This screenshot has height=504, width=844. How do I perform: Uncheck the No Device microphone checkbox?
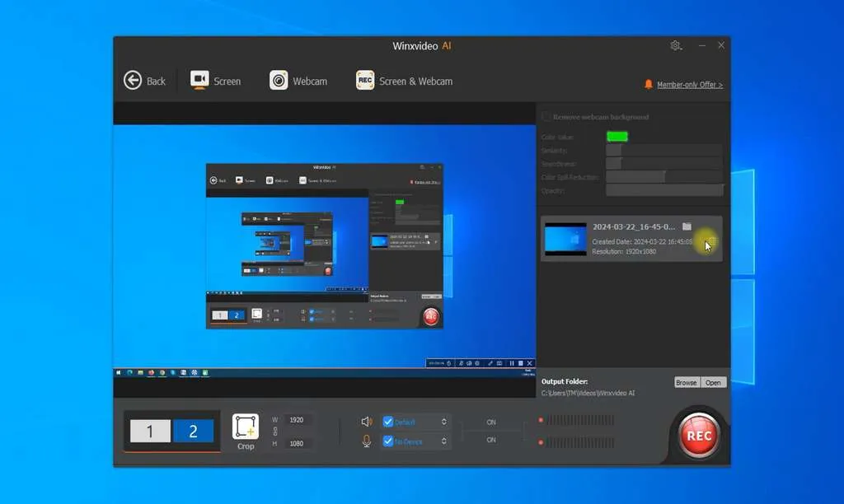[387, 441]
